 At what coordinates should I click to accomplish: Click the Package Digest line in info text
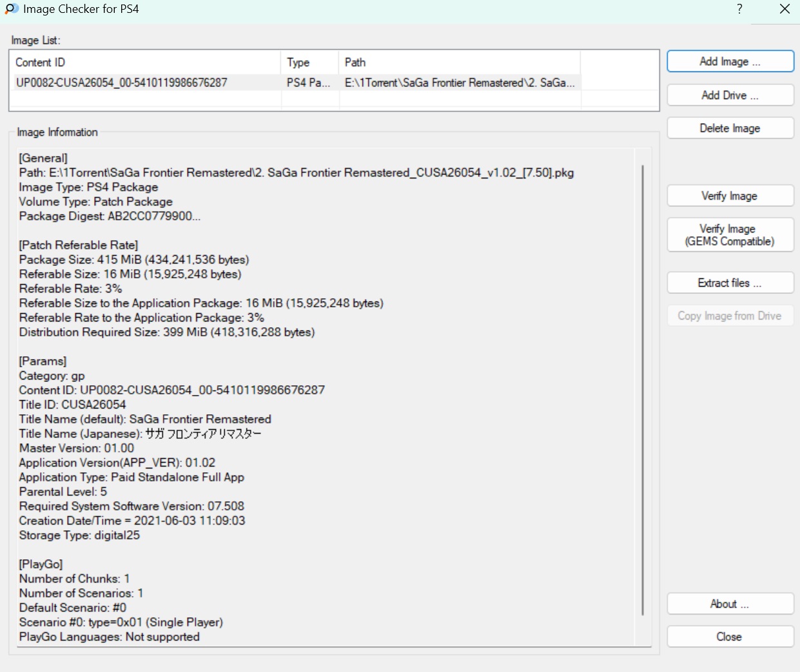coord(110,216)
